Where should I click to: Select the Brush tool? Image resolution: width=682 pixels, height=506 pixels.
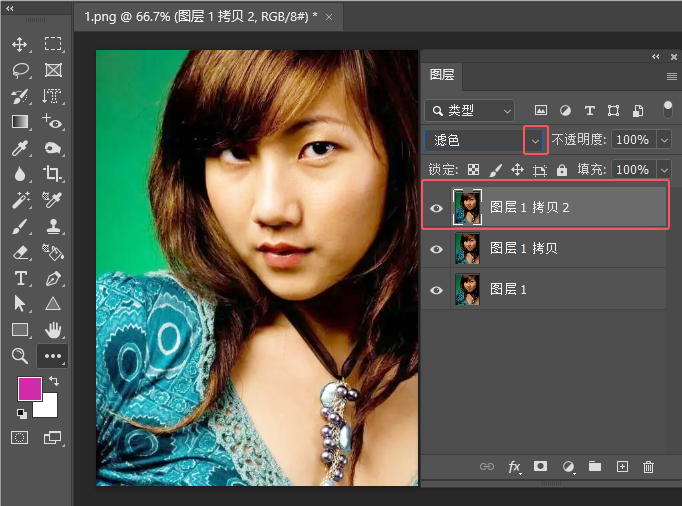pyautogui.click(x=20, y=226)
